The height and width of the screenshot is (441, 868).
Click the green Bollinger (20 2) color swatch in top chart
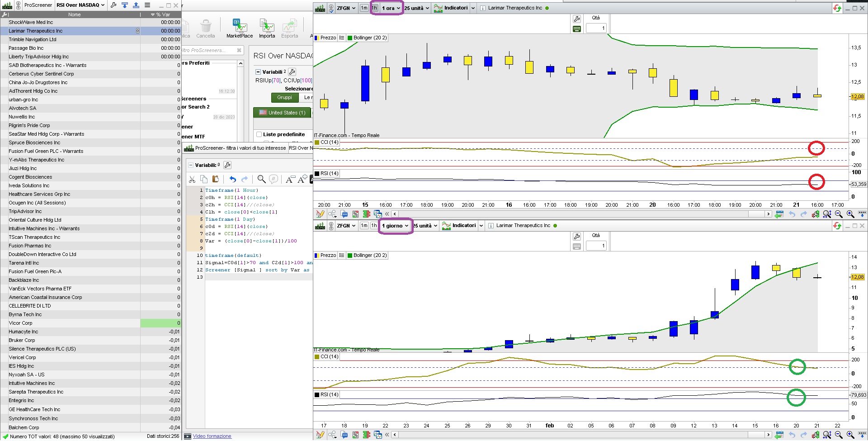click(x=350, y=38)
